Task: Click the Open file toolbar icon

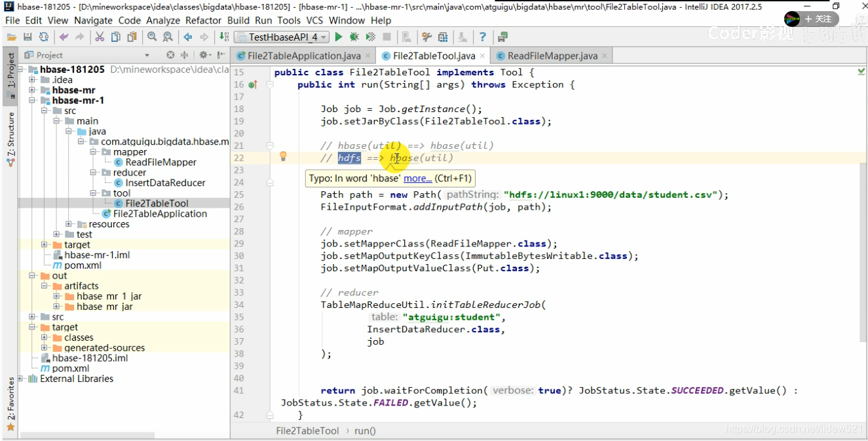Action: (x=12, y=37)
